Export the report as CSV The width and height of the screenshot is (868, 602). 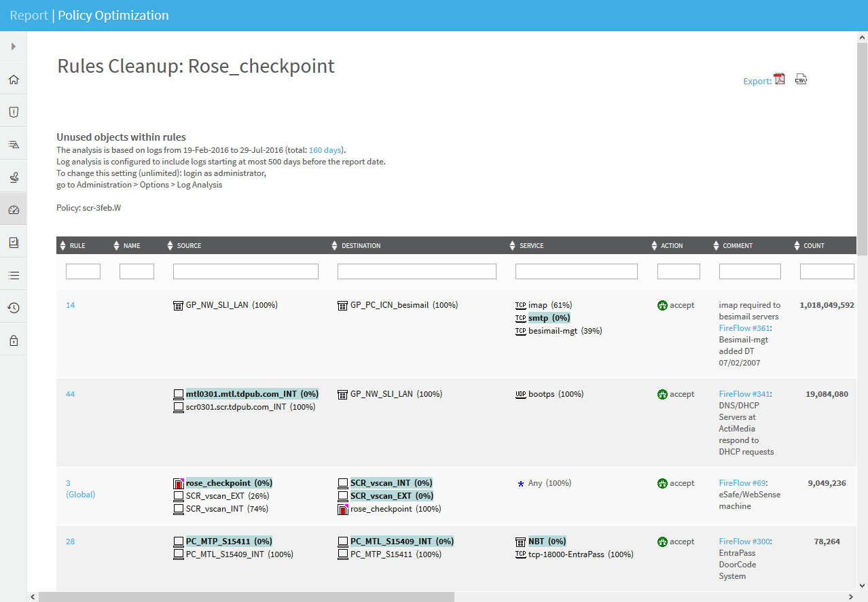801,79
